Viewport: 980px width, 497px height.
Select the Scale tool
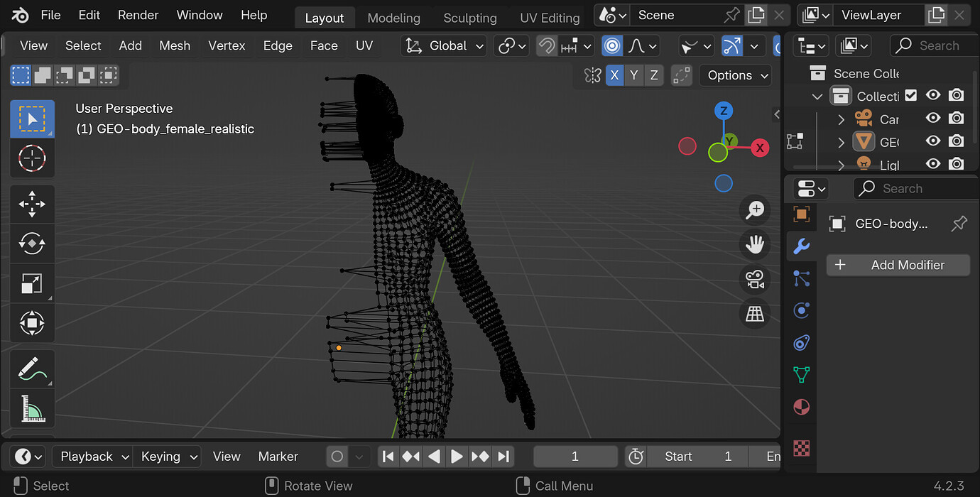[32, 283]
